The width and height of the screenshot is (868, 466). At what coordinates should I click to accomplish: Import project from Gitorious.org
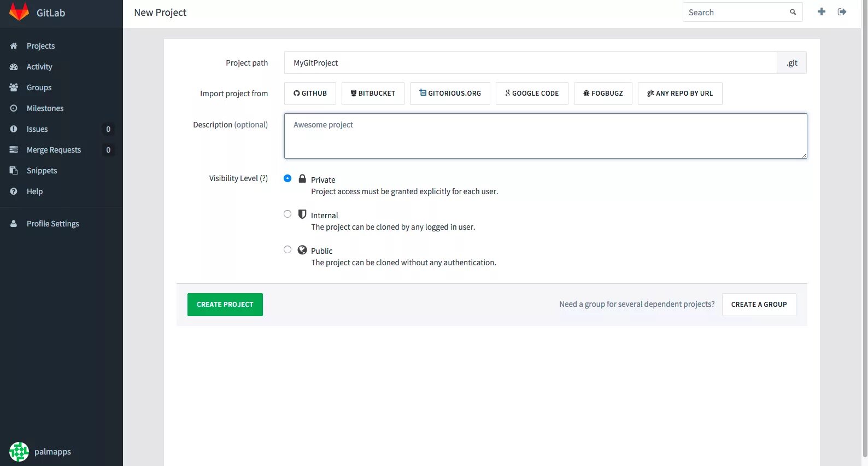click(x=450, y=94)
